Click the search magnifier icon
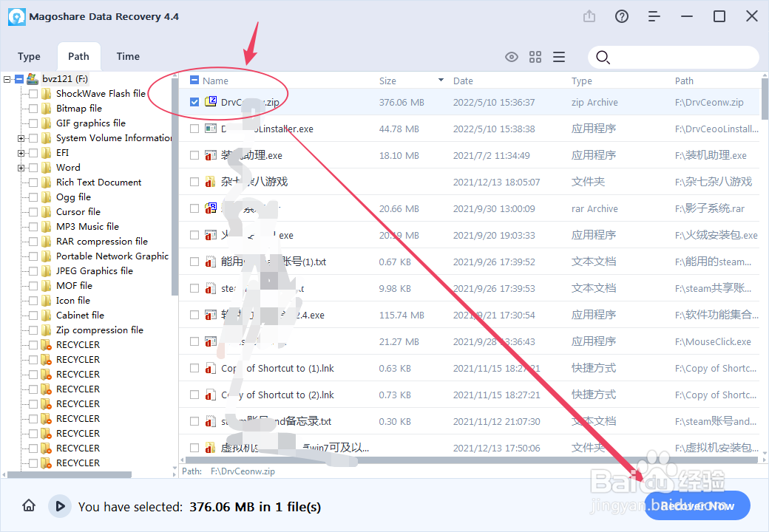 coord(603,58)
